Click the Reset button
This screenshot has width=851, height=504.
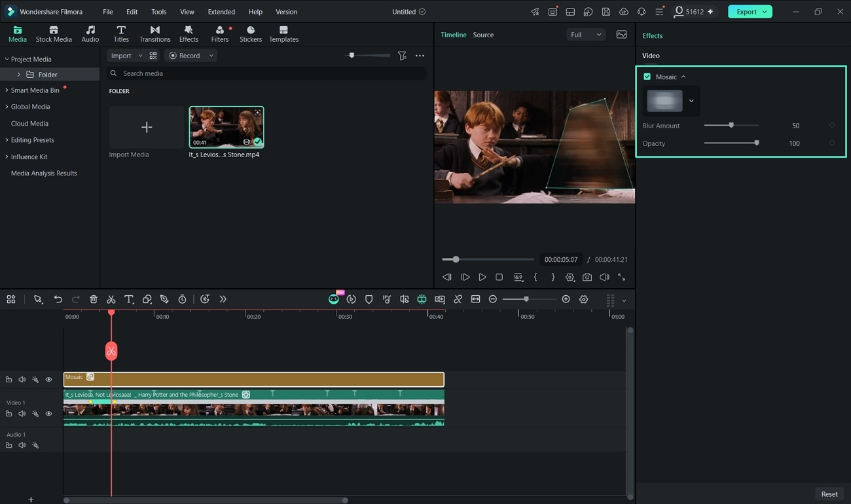829,494
